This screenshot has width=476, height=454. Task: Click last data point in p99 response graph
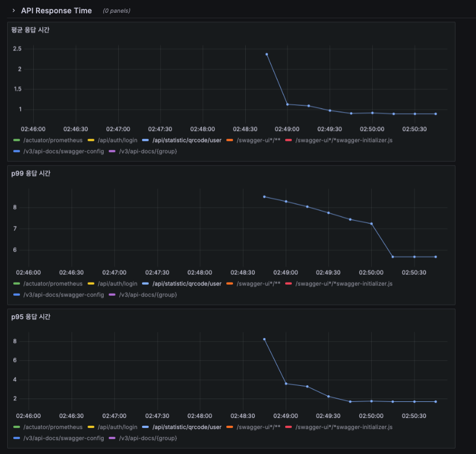click(436, 257)
